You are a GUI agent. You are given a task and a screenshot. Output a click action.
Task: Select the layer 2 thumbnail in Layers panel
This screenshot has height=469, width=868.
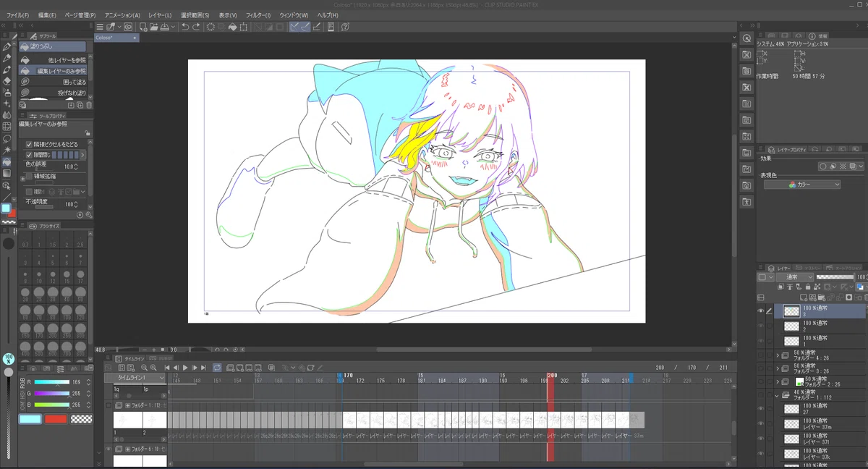coord(792,326)
